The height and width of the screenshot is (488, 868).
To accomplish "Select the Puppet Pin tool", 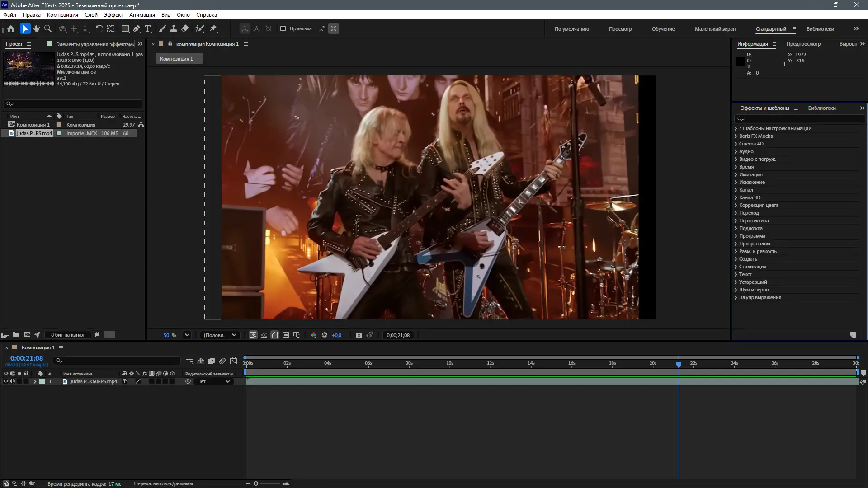I will pyautogui.click(x=213, y=28).
